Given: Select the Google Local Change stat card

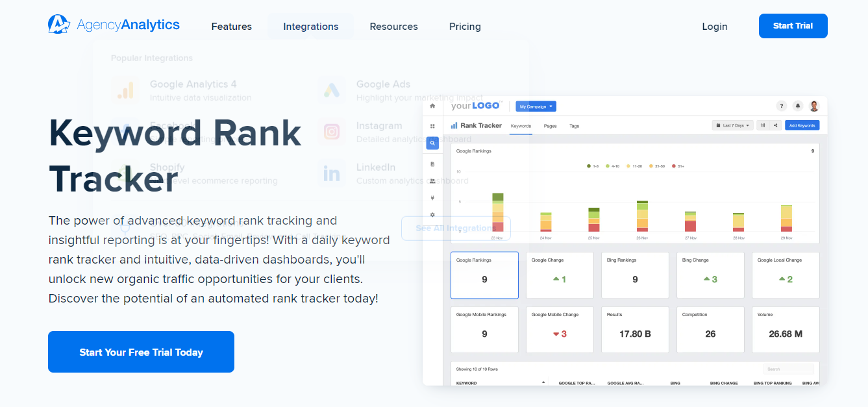Looking at the screenshot, I should tap(786, 275).
